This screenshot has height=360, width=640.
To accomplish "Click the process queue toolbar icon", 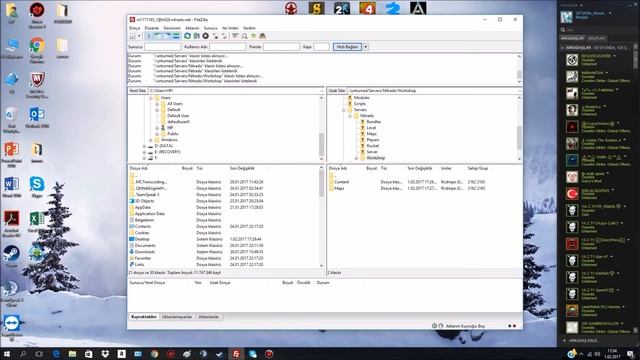I will 196,36.
